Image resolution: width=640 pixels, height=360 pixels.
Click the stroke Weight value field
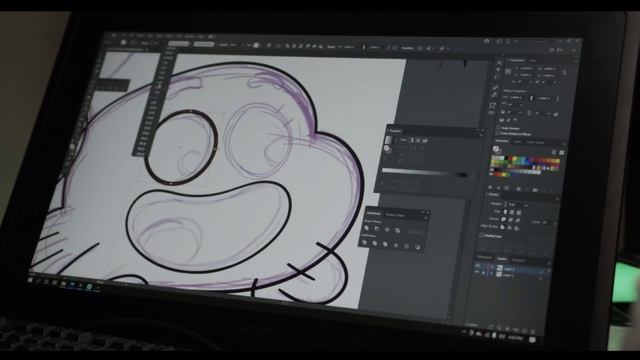point(514,204)
